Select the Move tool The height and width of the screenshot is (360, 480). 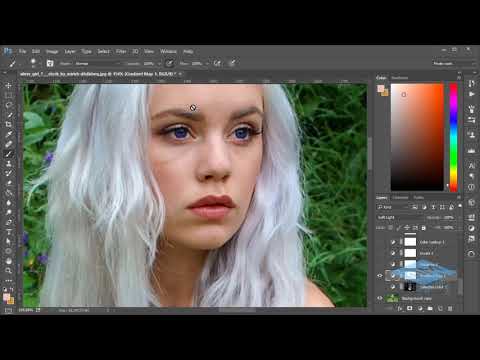(x=9, y=85)
